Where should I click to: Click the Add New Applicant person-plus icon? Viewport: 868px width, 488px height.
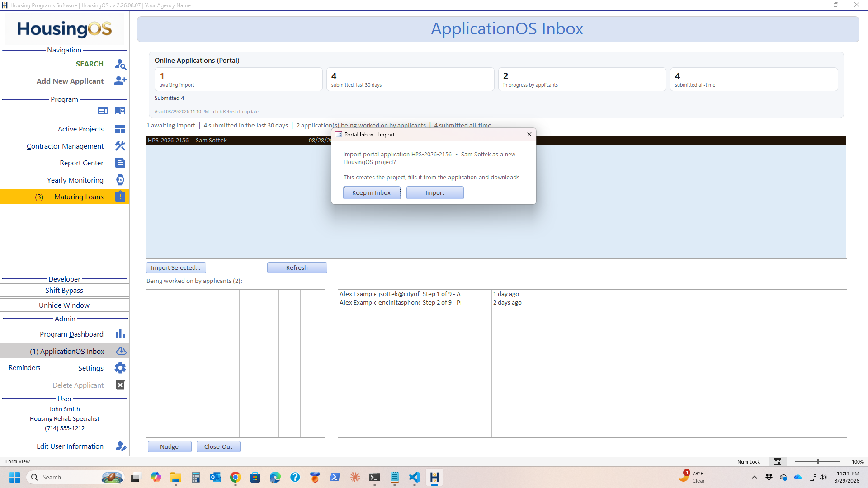point(120,81)
